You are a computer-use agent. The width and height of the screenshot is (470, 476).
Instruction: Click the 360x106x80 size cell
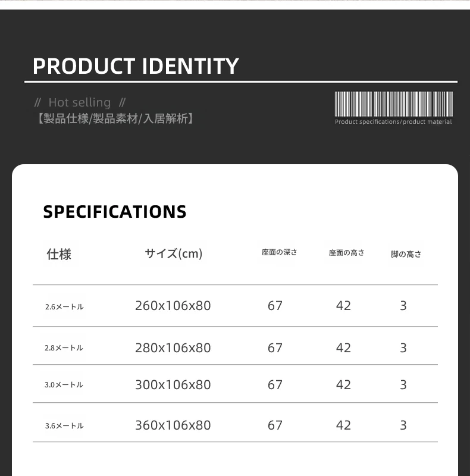pyautogui.click(x=173, y=425)
